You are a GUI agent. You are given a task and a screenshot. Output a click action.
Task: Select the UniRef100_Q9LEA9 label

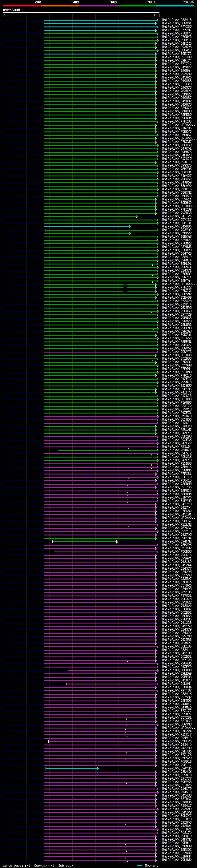pyautogui.click(x=176, y=674)
